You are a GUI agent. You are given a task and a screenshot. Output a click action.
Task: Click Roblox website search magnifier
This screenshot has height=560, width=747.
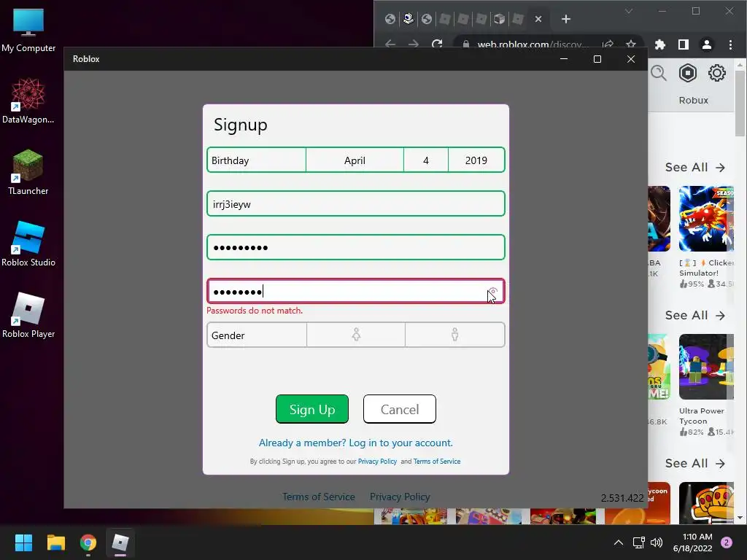point(659,74)
